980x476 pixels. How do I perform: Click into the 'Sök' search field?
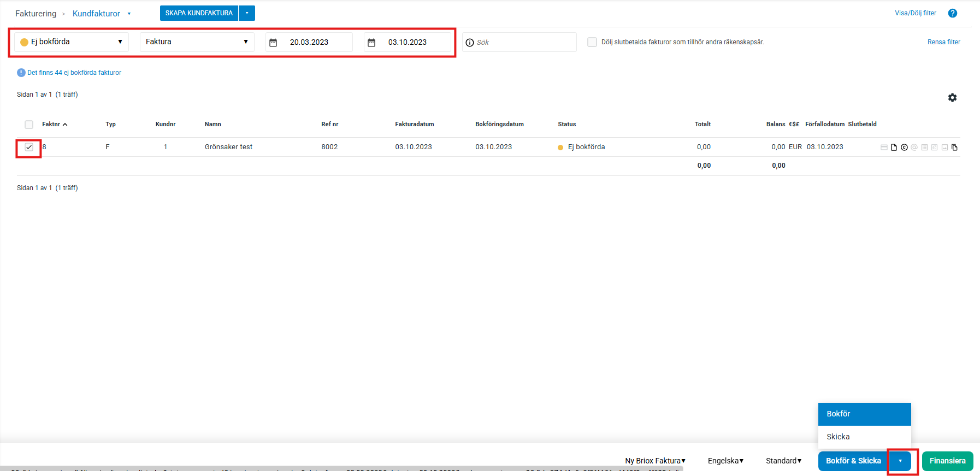[524, 42]
